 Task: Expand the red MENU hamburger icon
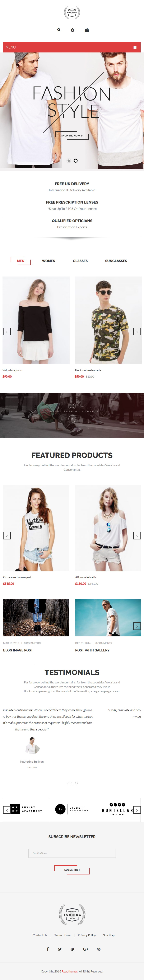(x=135, y=47)
